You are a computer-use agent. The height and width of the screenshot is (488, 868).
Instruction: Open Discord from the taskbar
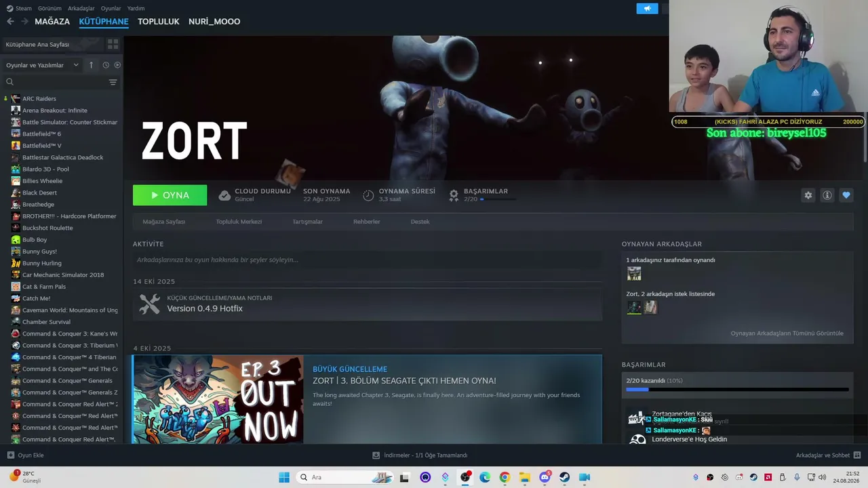(x=545, y=477)
